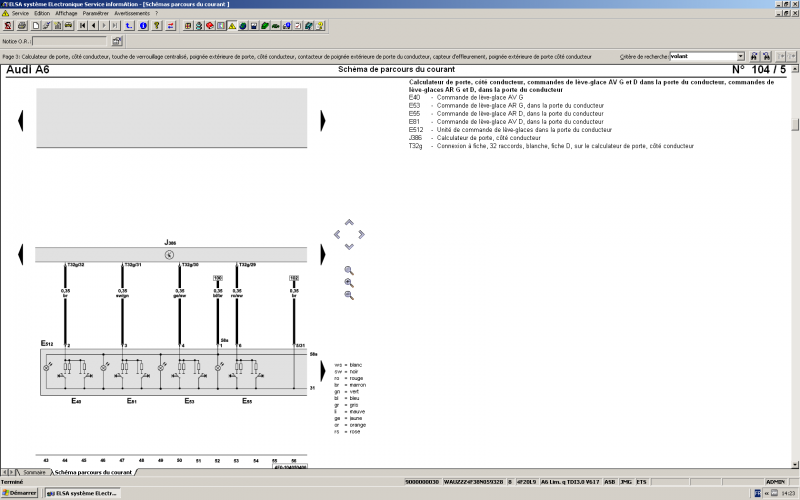Image resolution: width=800 pixels, height=500 pixels.
Task: Open the Critère de recherche dropdown arrow
Action: (x=741, y=57)
